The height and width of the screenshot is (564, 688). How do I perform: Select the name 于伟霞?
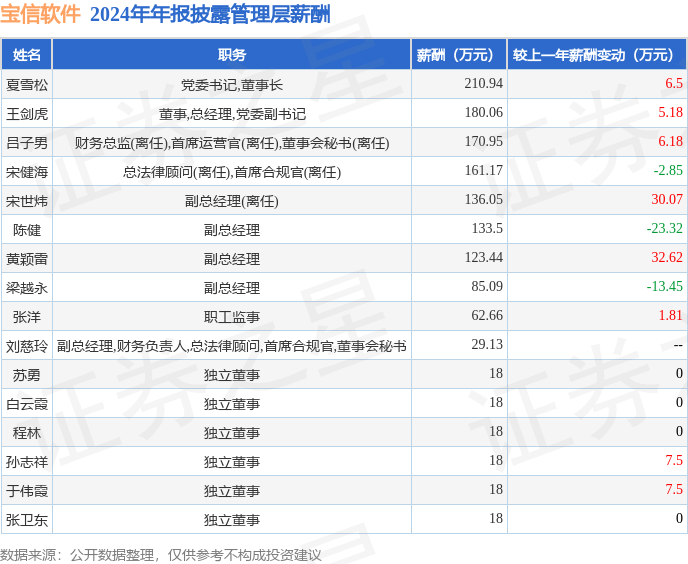tap(27, 491)
